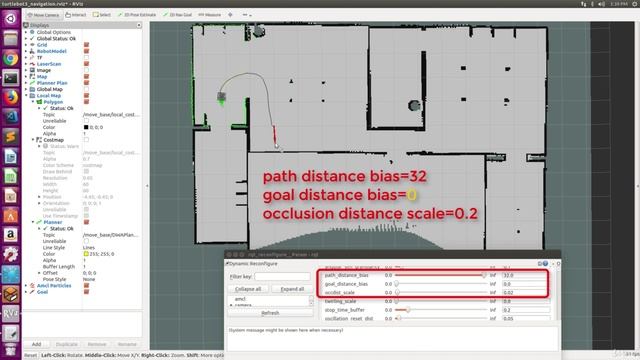Open LibreOffice Calc from the launcher

[11, 176]
